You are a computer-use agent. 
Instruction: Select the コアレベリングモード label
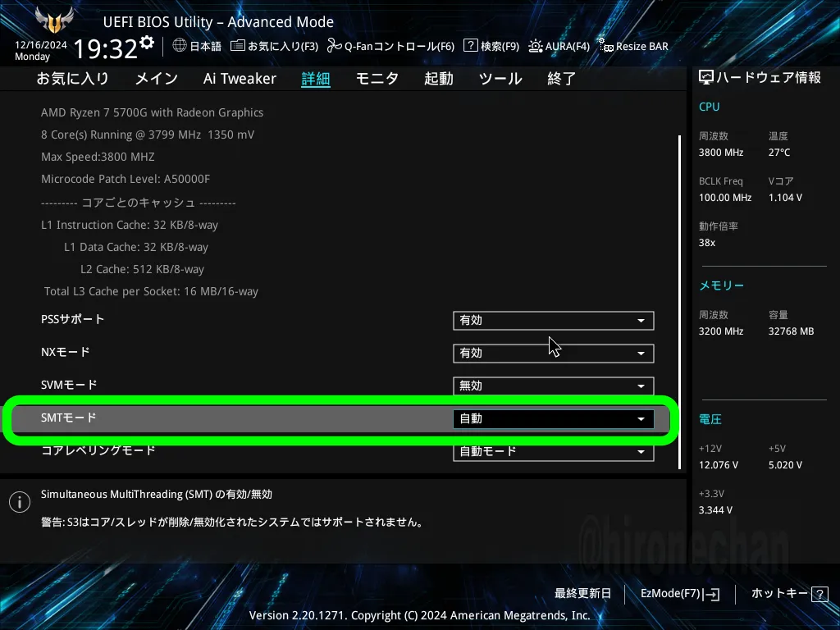tap(98, 450)
